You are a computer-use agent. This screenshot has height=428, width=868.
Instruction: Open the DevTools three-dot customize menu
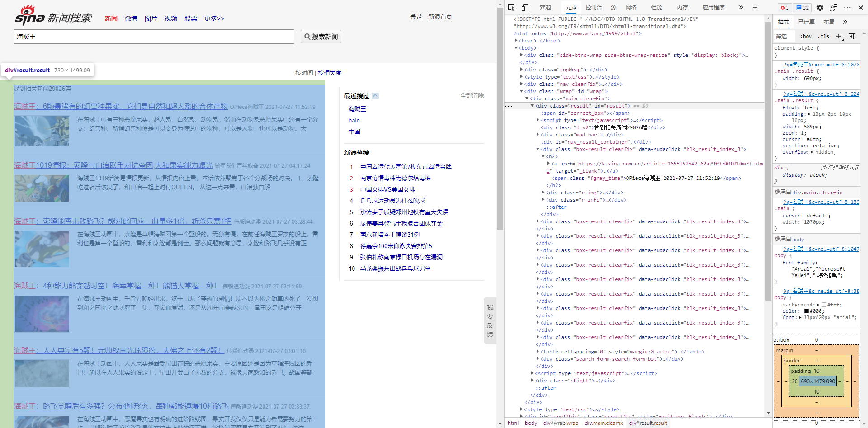pos(847,8)
